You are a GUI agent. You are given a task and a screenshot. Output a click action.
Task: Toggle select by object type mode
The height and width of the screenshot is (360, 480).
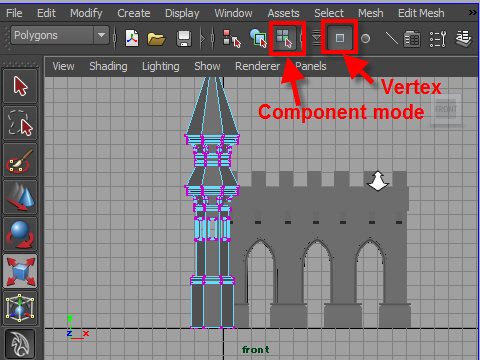(x=258, y=38)
